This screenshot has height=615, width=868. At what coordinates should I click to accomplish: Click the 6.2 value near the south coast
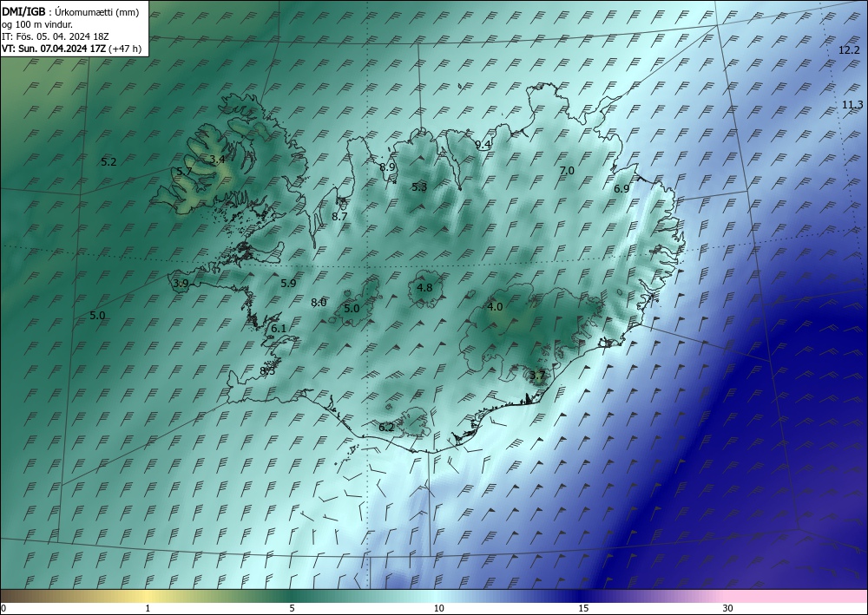(386, 427)
